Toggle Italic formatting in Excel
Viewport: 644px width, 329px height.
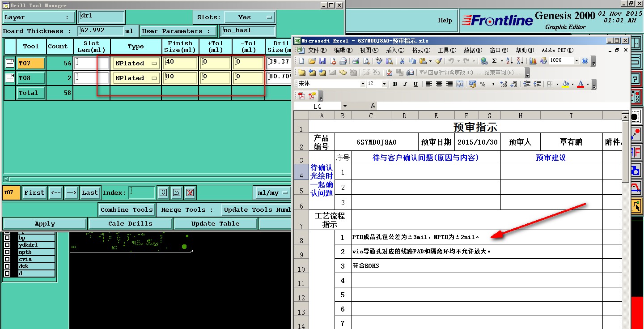405,84
